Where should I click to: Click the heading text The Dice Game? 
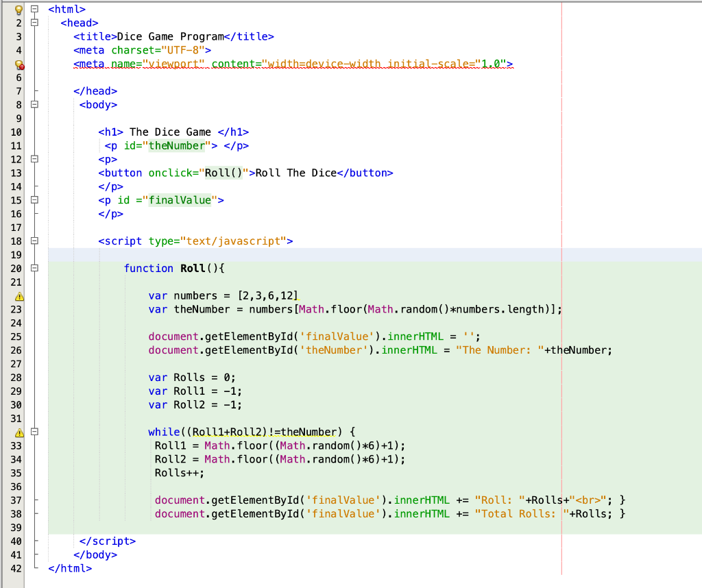[x=170, y=132]
